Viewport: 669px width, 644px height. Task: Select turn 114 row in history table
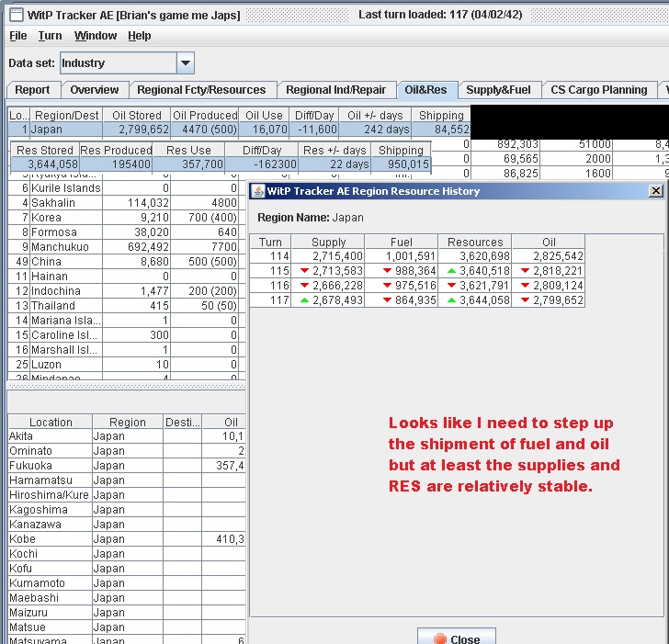[417, 256]
